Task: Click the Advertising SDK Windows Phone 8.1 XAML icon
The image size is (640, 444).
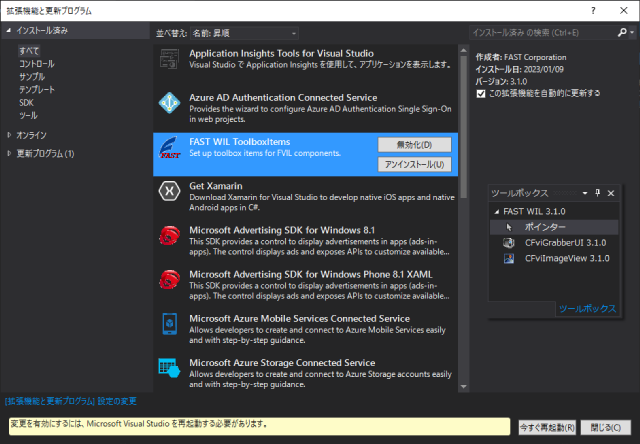Action: (x=169, y=280)
